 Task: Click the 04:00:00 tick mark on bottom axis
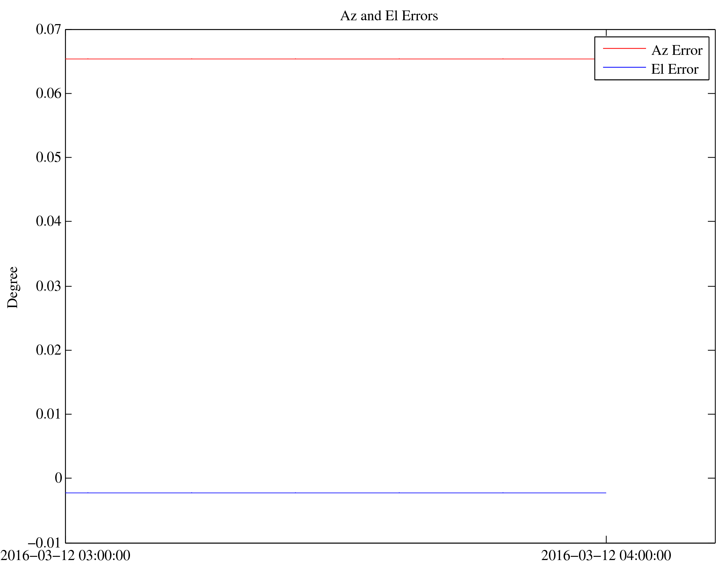[x=606, y=539]
